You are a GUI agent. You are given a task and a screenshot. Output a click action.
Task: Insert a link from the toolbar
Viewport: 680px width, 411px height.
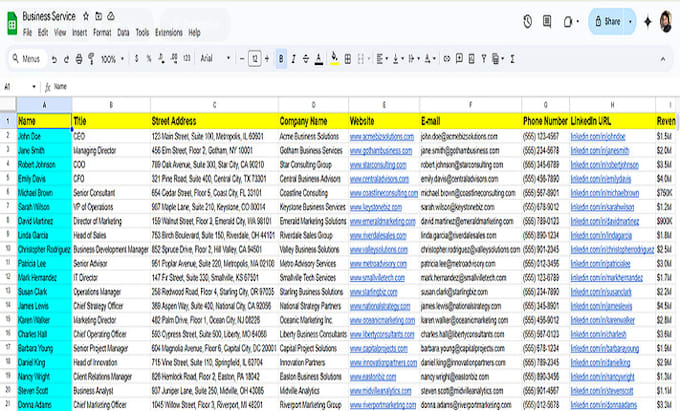446,59
